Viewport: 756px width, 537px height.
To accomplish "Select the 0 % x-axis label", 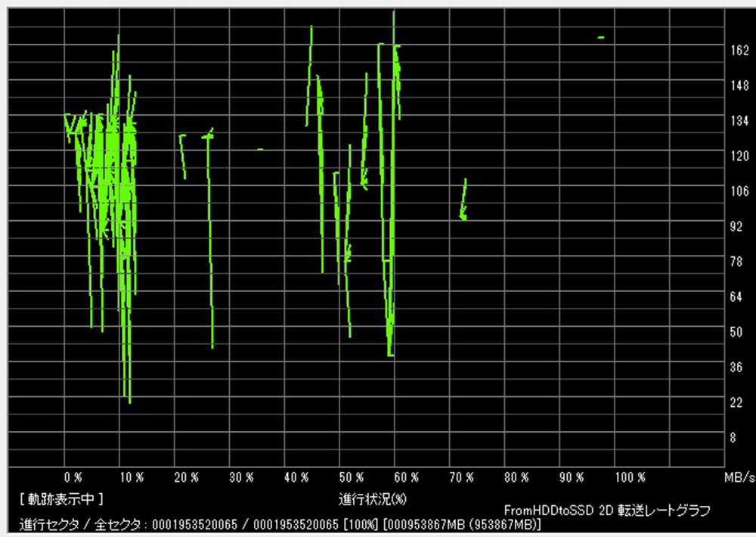I will click(x=73, y=478).
